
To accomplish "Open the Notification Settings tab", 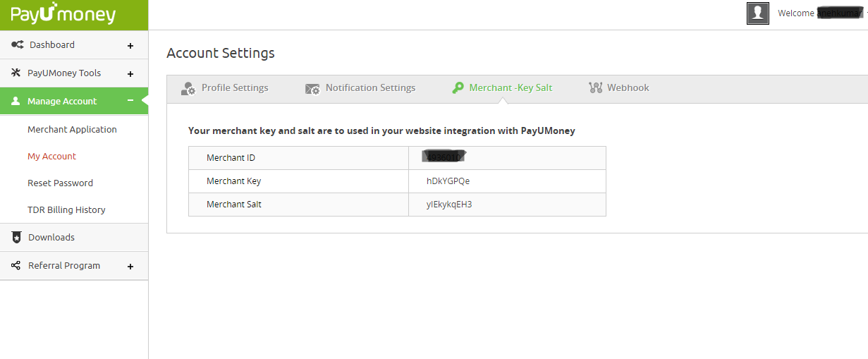I will [370, 88].
